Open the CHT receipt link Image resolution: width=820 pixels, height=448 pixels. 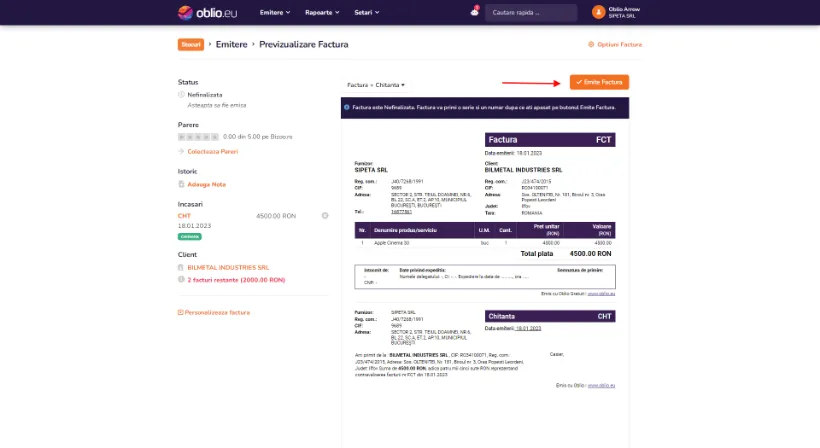[184, 216]
